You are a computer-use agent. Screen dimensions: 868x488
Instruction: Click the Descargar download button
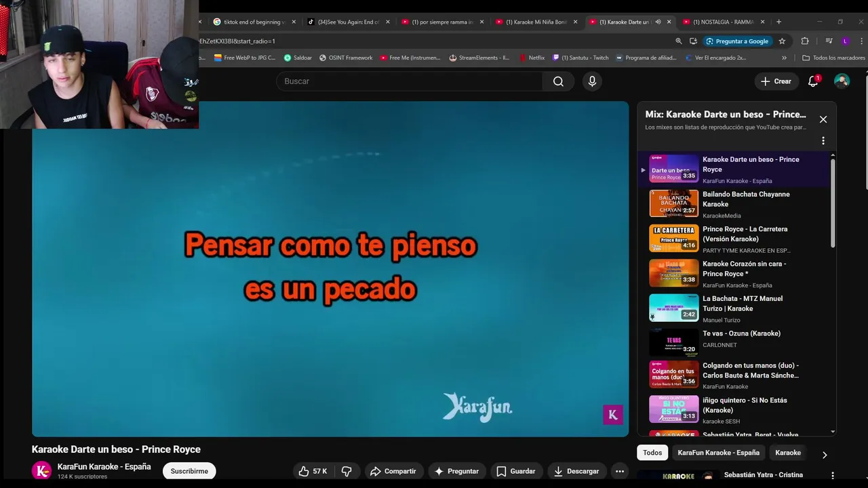pyautogui.click(x=576, y=471)
